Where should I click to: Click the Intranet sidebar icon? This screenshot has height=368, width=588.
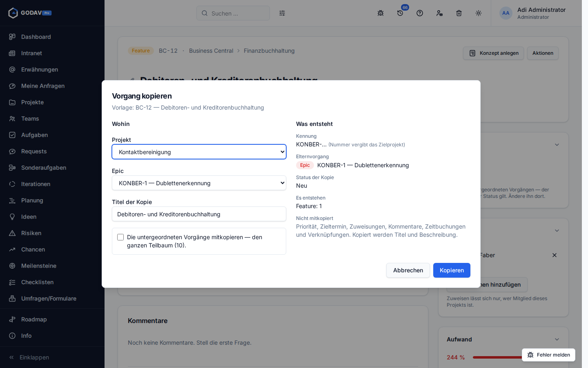[12, 53]
